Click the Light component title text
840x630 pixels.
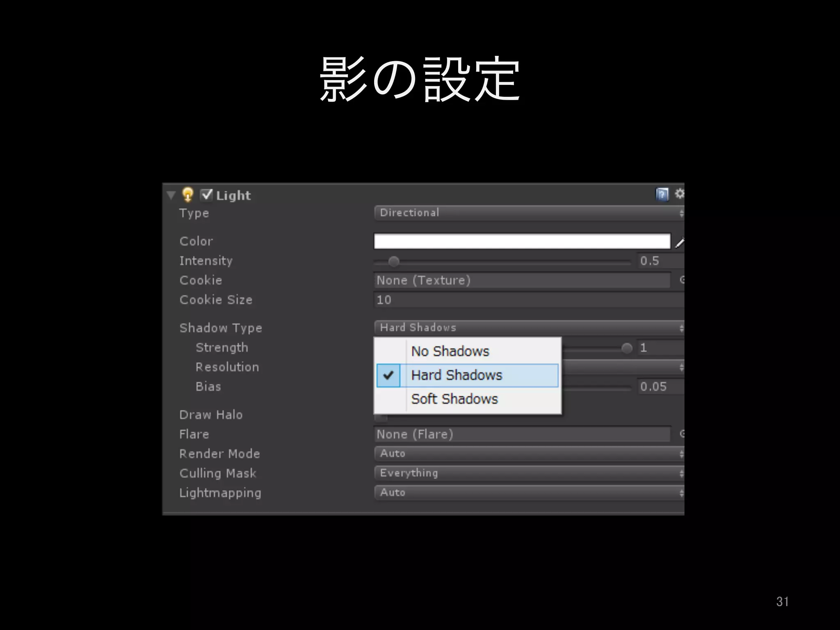(233, 196)
